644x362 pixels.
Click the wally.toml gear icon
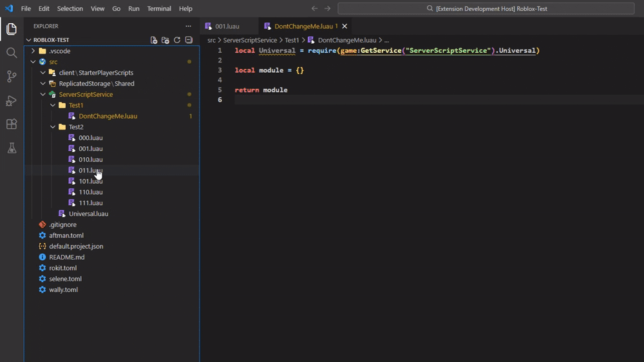(43, 290)
